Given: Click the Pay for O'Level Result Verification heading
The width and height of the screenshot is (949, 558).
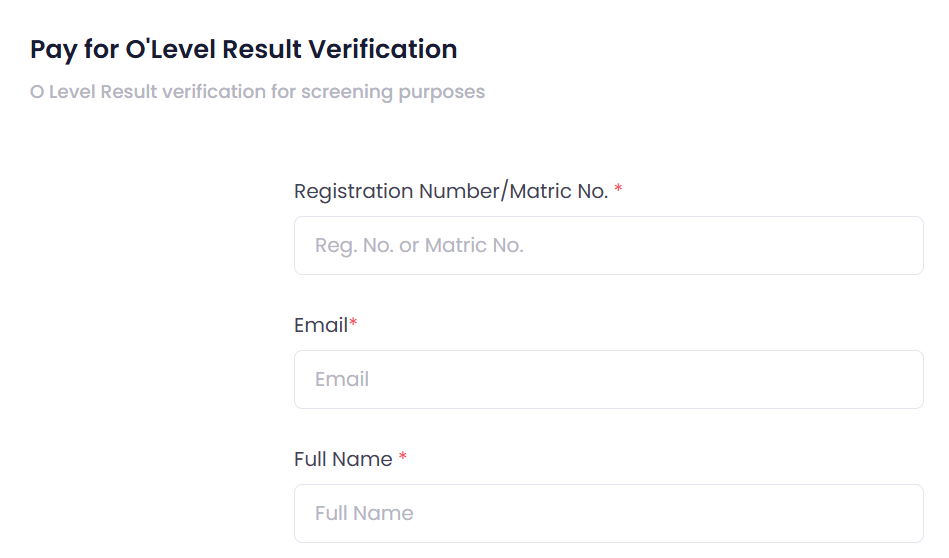Looking at the screenshot, I should (x=243, y=48).
